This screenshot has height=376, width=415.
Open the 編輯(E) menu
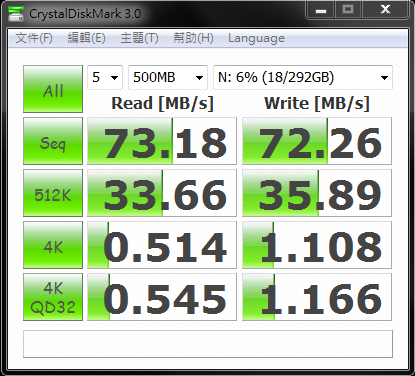(x=86, y=38)
